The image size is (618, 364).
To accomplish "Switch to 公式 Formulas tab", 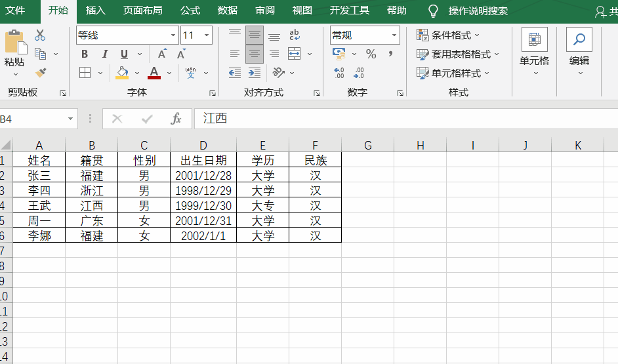I will 190,10.
